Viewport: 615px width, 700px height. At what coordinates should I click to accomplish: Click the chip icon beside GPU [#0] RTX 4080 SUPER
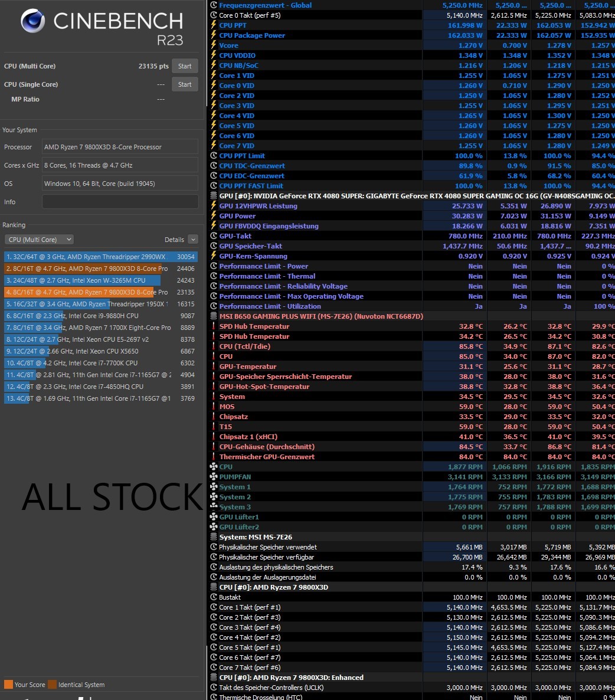214,195
